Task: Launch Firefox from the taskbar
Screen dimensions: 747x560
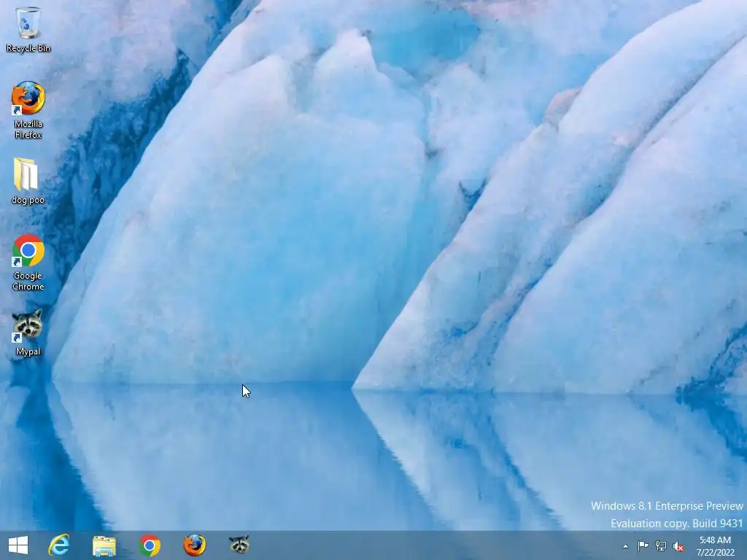Action: (x=194, y=545)
